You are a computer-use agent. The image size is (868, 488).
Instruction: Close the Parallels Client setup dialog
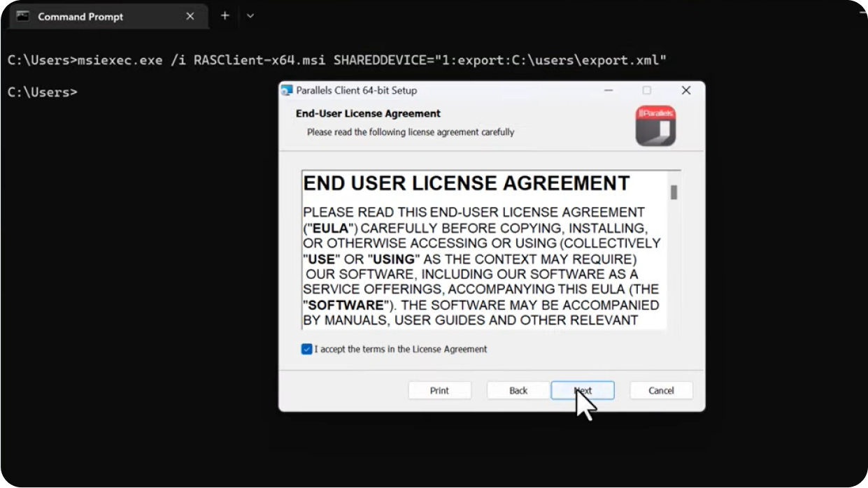click(686, 90)
